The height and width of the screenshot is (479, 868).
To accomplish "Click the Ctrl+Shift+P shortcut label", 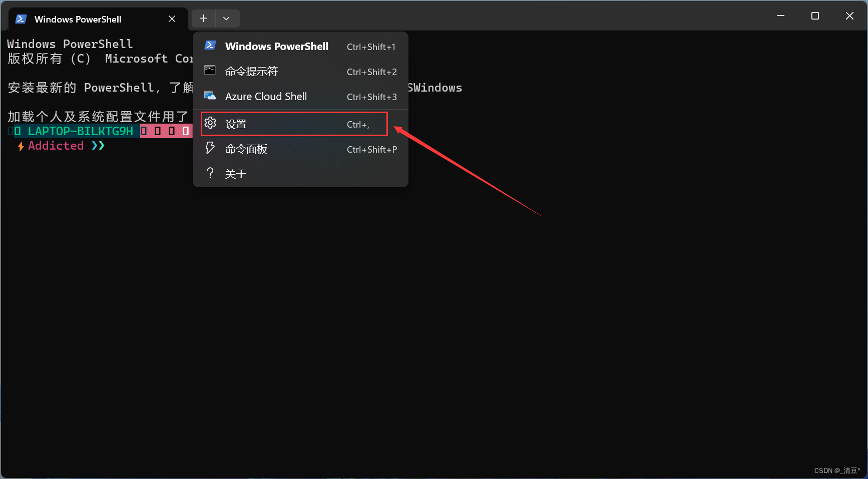I will point(372,150).
